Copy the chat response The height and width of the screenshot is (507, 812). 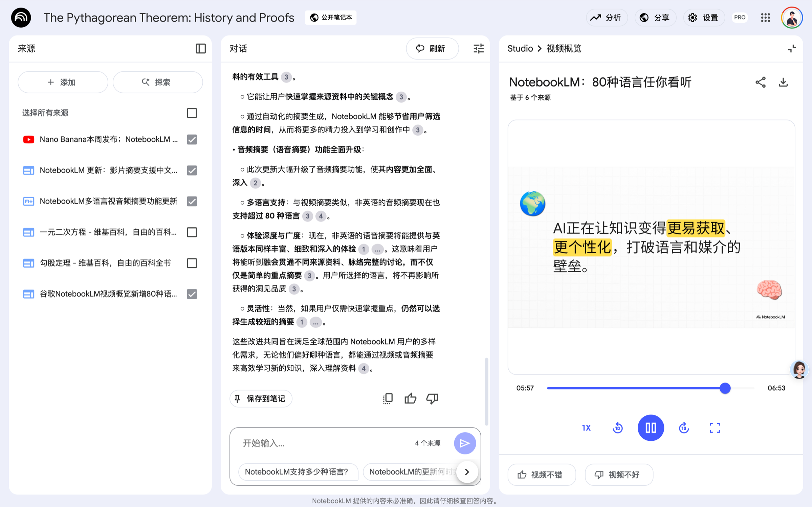[x=388, y=398]
